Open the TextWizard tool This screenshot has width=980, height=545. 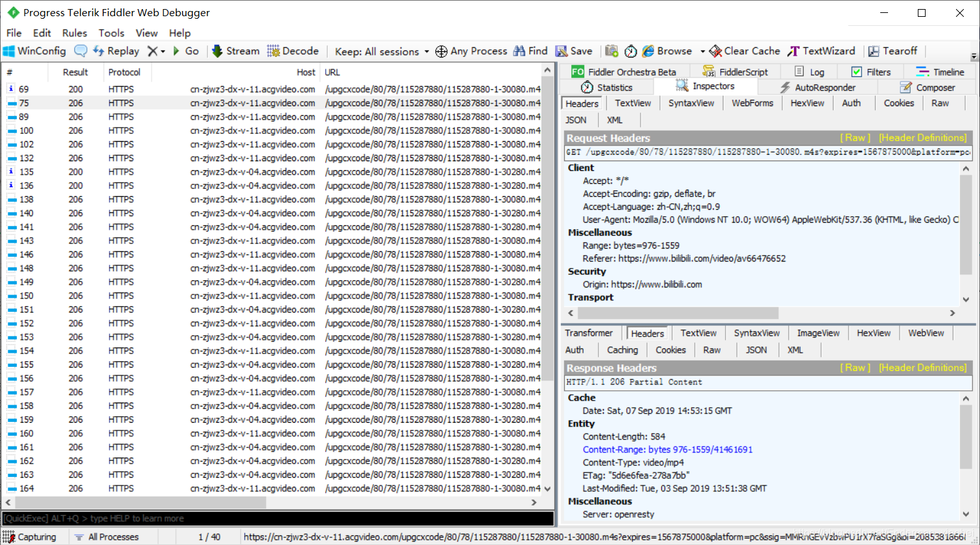pyautogui.click(x=821, y=51)
